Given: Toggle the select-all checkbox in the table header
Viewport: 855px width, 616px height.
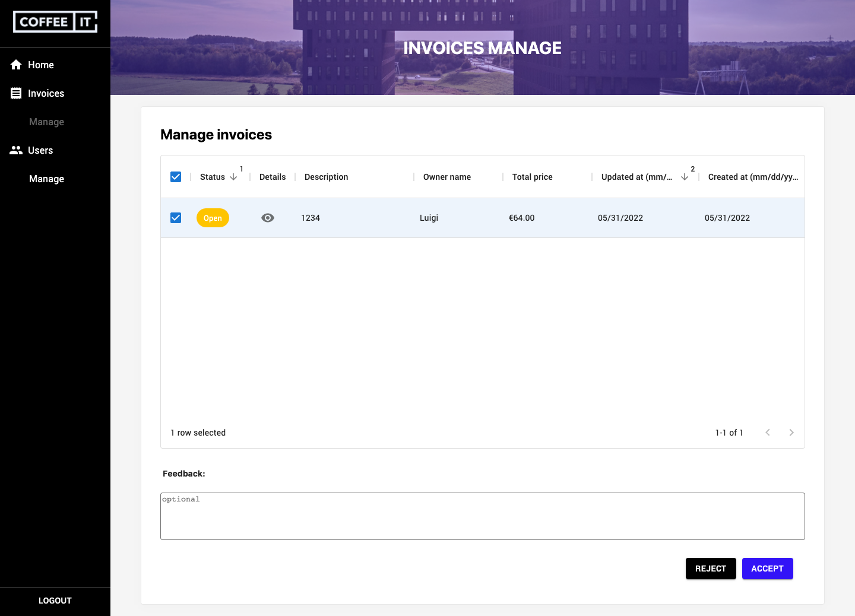Looking at the screenshot, I should [x=176, y=177].
